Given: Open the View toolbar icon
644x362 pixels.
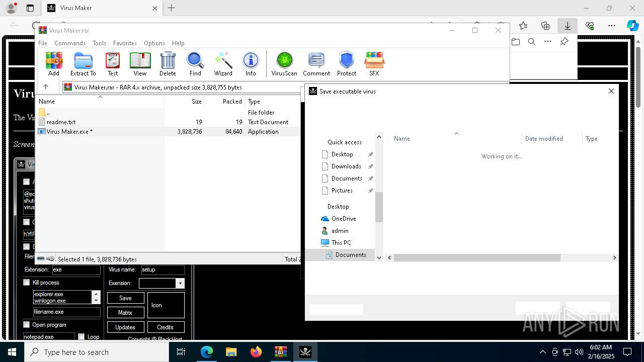Looking at the screenshot, I should (x=140, y=64).
